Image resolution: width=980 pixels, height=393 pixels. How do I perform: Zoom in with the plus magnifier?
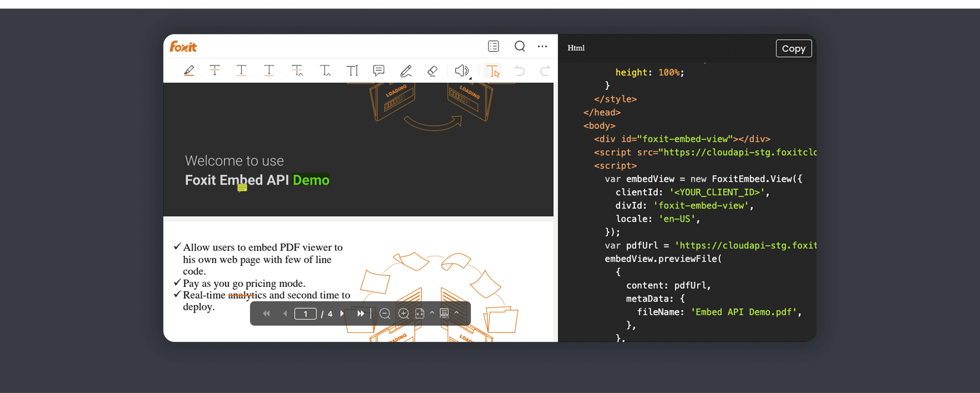coord(403,313)
